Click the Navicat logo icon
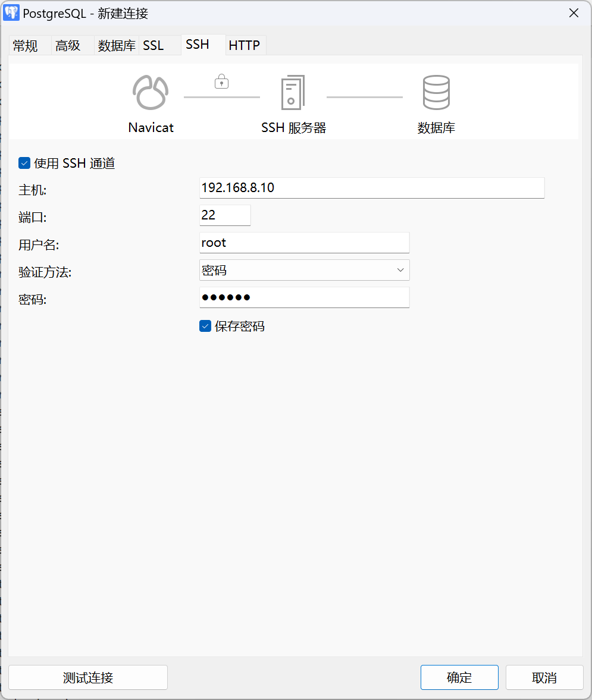This screenshot has height=700, width=592. (151, 92)
